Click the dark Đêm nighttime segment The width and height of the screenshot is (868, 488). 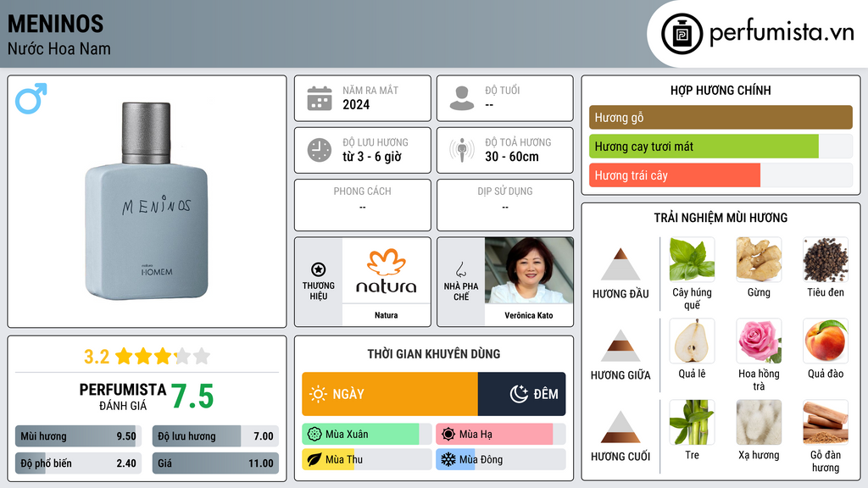click(521, 394)
